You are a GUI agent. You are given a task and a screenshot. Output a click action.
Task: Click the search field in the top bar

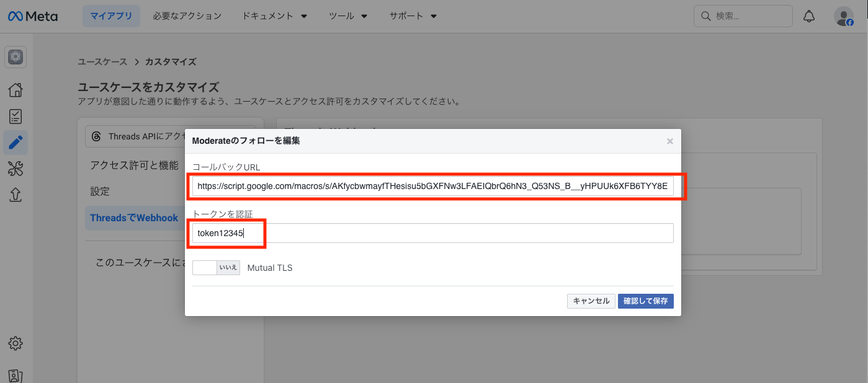tap(743, 15)
